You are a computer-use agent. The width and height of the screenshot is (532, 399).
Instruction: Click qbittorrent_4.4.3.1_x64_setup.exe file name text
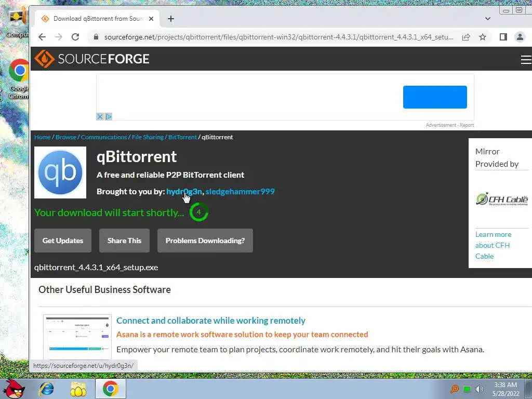coord(96,268)
